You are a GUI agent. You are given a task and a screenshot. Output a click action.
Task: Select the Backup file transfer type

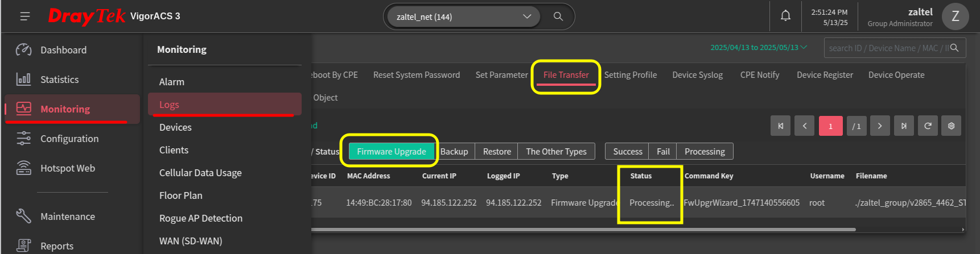(x=454, y=151)
